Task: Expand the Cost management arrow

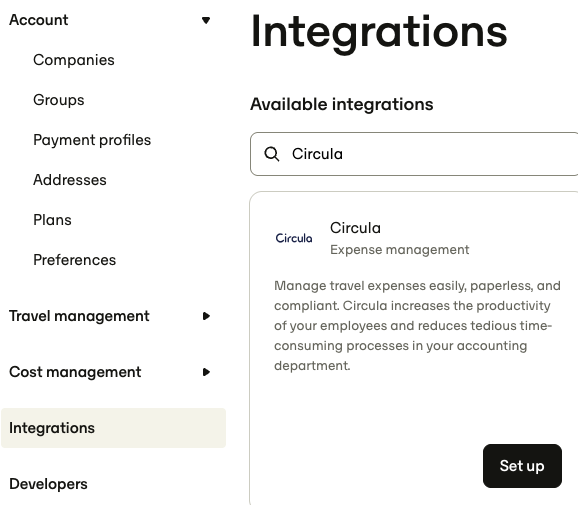Action: pos(206,372)
